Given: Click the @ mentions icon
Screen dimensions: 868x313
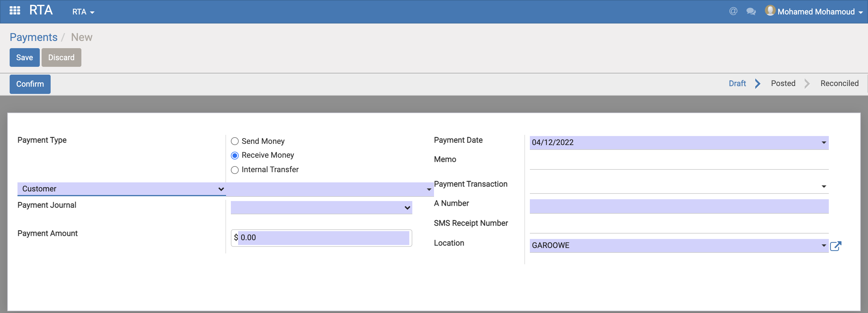Looking at the screenshot, I should [733, 11].
